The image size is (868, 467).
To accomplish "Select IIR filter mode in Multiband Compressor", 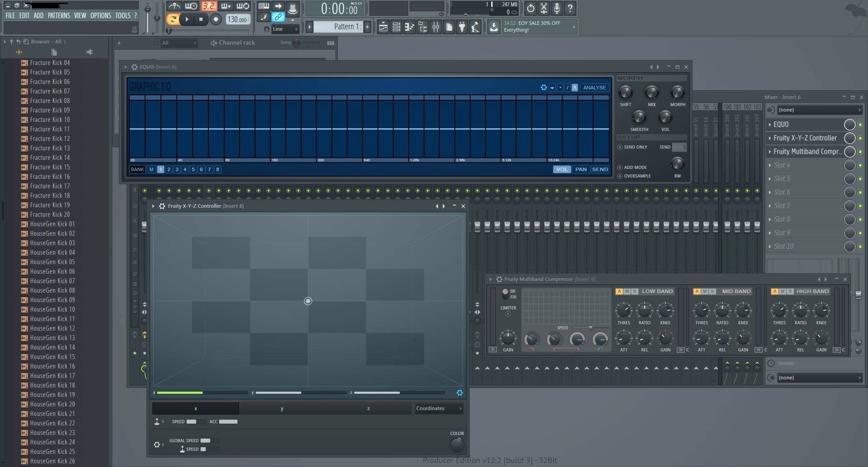I will point(505,291).
